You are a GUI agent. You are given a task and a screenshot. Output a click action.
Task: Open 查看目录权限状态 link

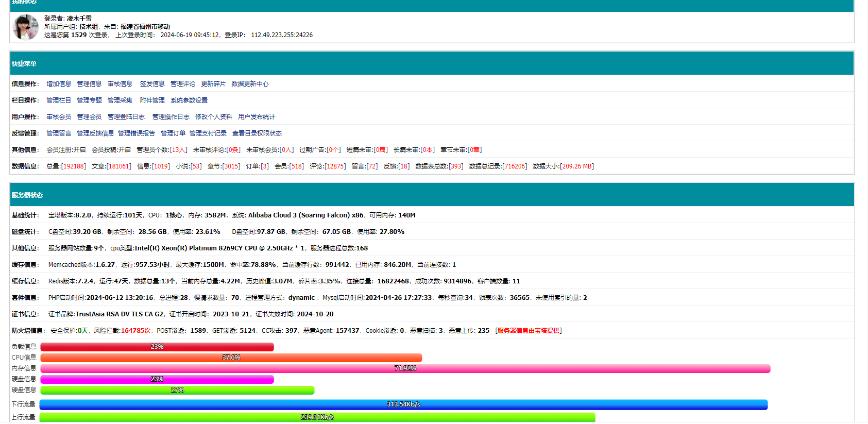point(257,133)
